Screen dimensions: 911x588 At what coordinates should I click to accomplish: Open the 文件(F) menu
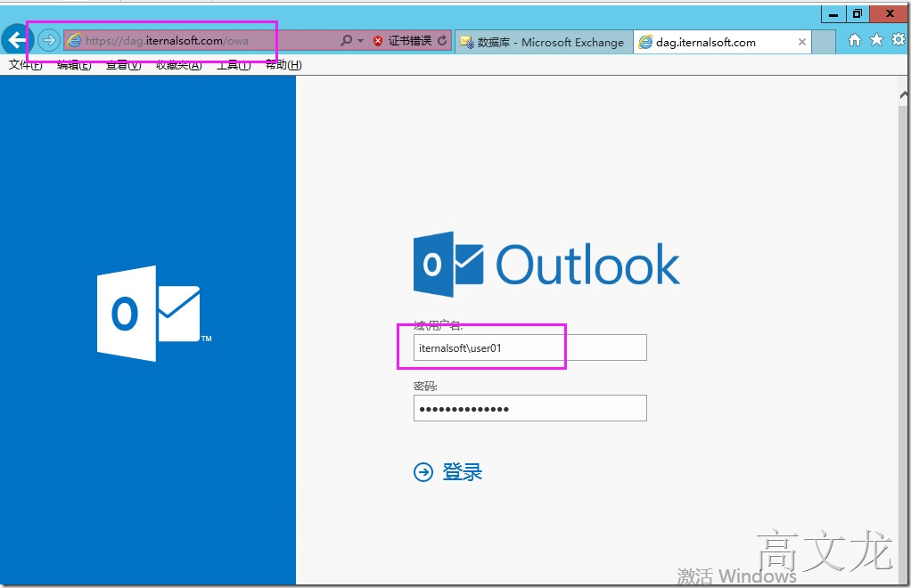26,65
